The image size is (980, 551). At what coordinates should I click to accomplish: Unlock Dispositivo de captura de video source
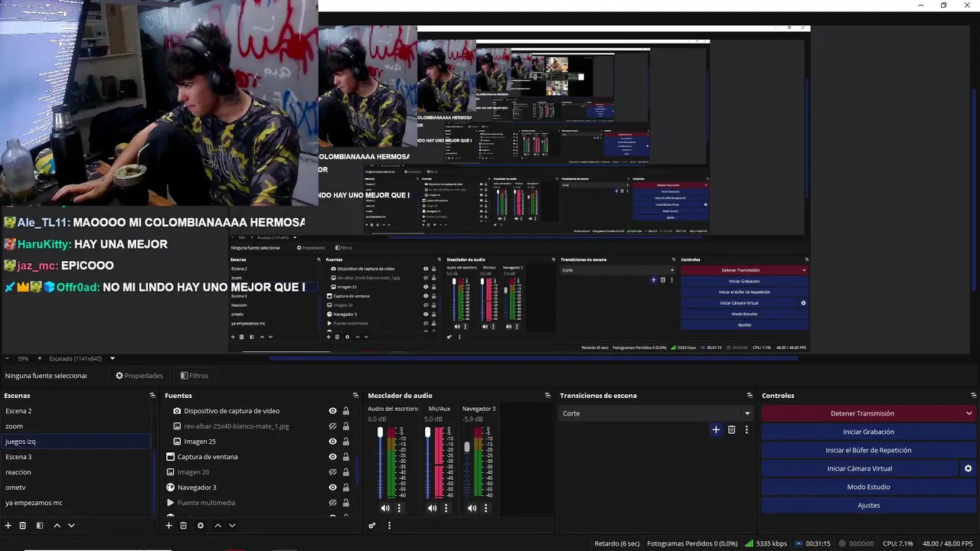pyautogui.click(x=346, y=411)
